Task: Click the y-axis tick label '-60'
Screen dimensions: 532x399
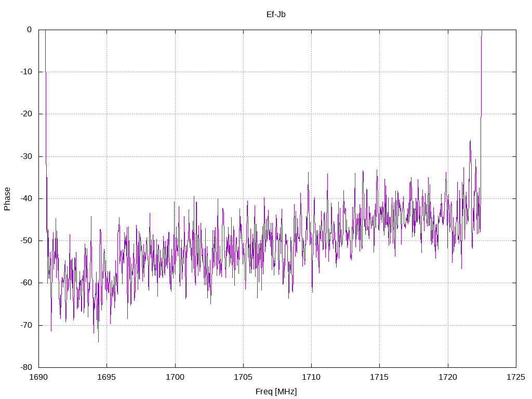Action: click(26, 283)
